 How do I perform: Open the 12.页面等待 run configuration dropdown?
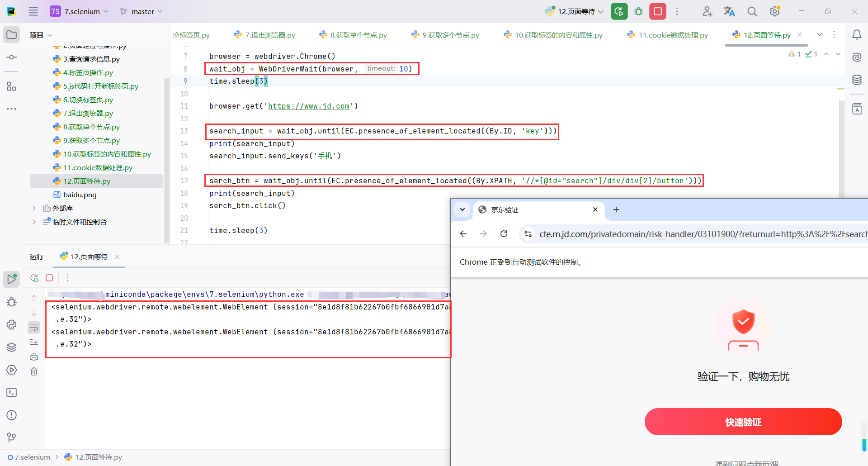click(x=575, y=11)
